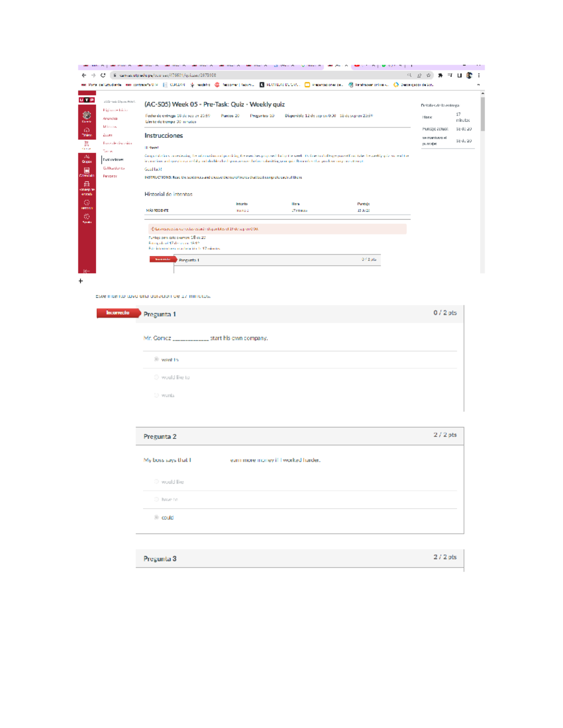Bookmark this page with star icon
563x728 pixels.
coord(428,75)
